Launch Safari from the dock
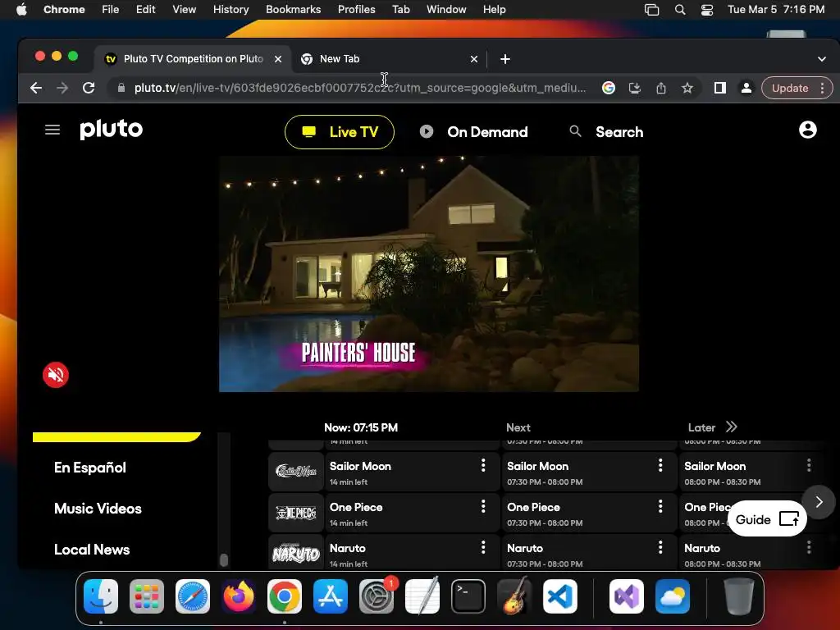Viewport: 840px width, 630px height. pos(193,596)
